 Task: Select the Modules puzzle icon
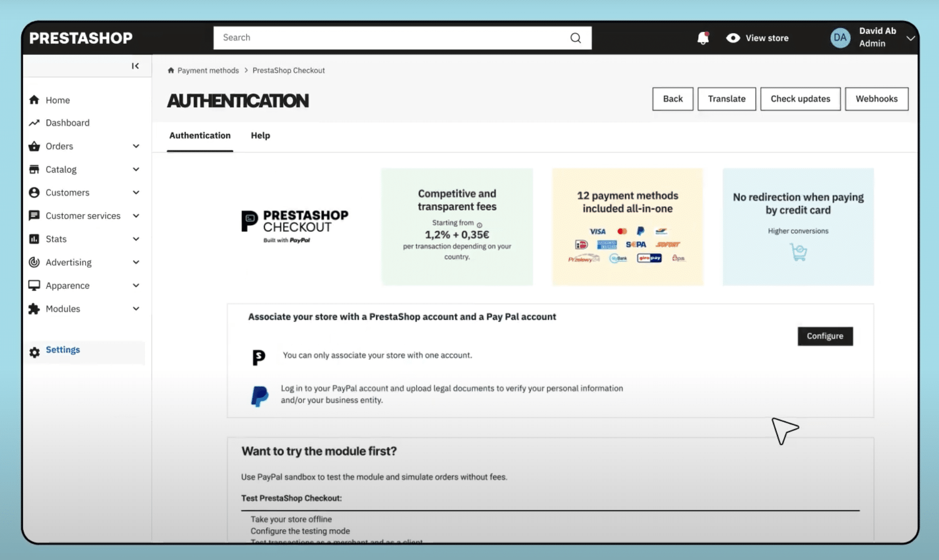(x=34, y=308)
